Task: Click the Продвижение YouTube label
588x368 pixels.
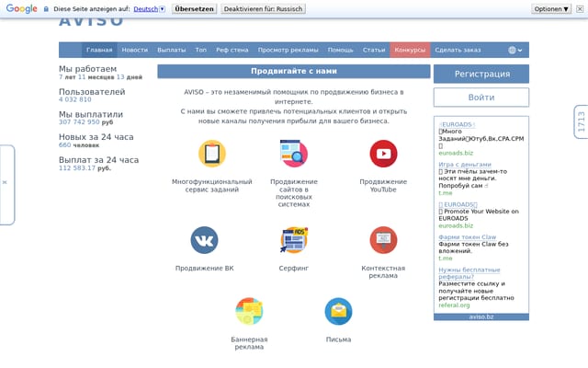Action: click(x=383, y=186)
